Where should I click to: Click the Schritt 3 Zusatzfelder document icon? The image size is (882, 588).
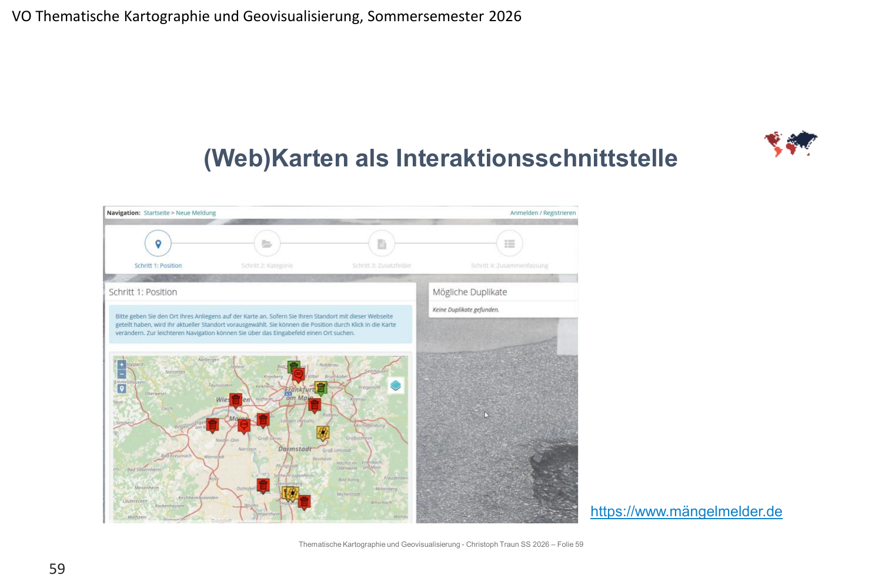pyautogui.click(x=382, y=243)
